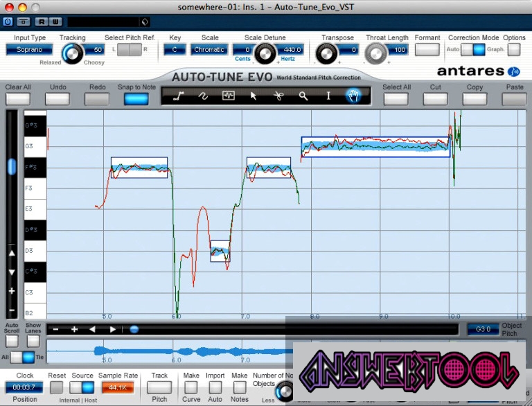Select the Magnifying glass zoom tool

click(x=303, y=96)
